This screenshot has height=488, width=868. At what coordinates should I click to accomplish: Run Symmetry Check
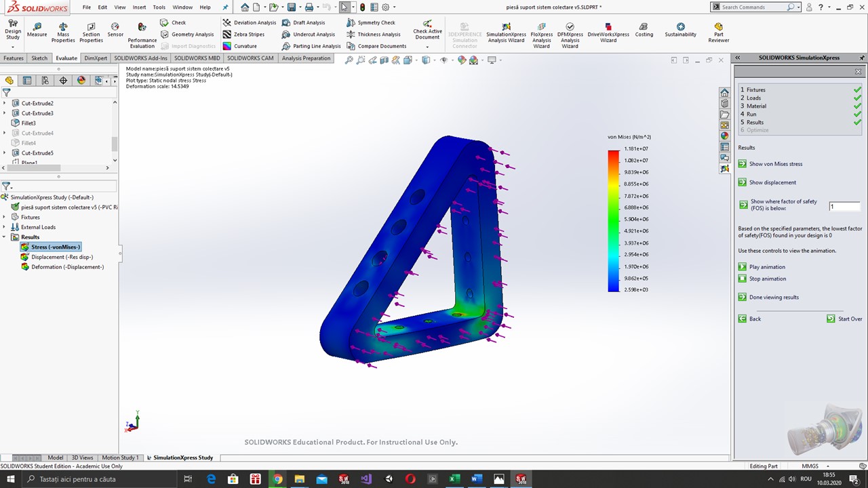point(371,22)
